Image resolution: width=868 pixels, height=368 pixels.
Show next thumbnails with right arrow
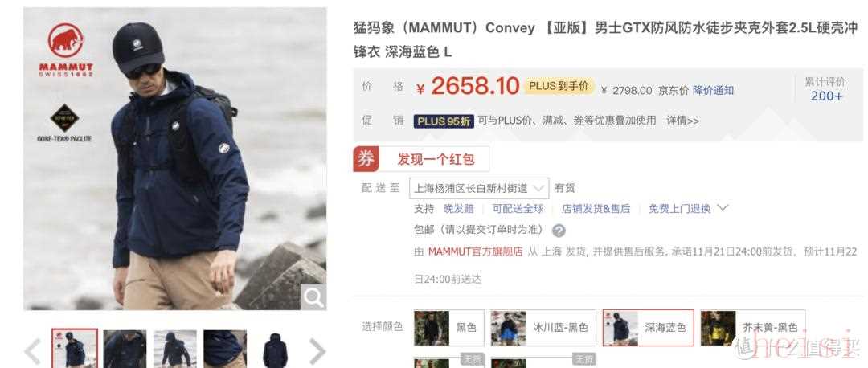click(317, 351)
